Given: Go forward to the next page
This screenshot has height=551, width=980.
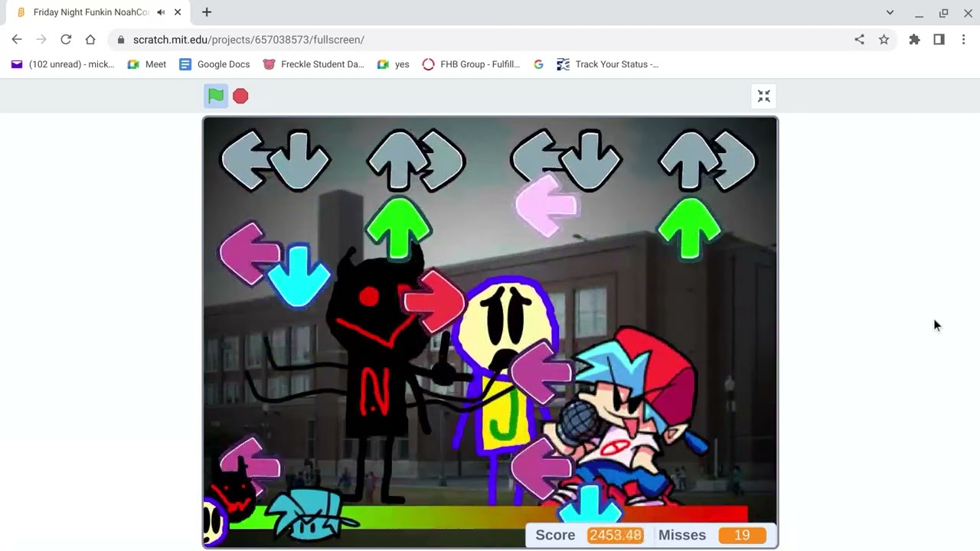Looking at the screenshot, I should point(41,40).
